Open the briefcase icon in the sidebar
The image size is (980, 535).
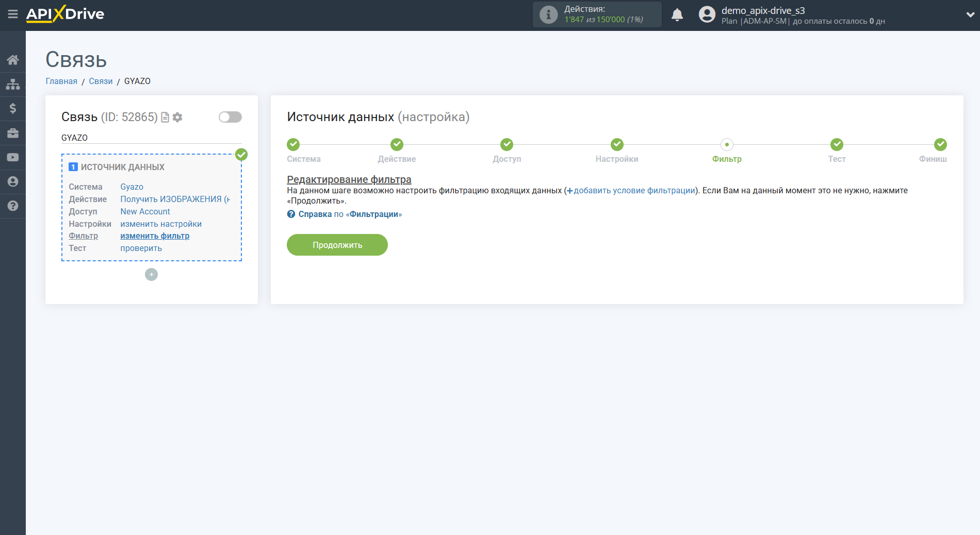point(13,132)
